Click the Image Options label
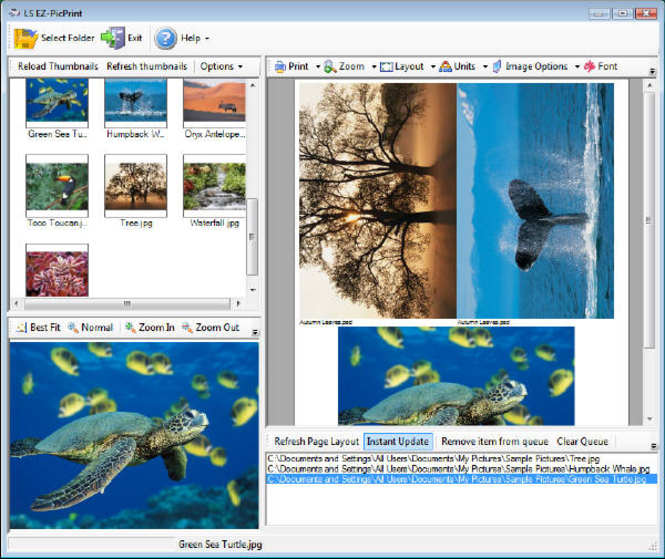 (x=536, y=67)
